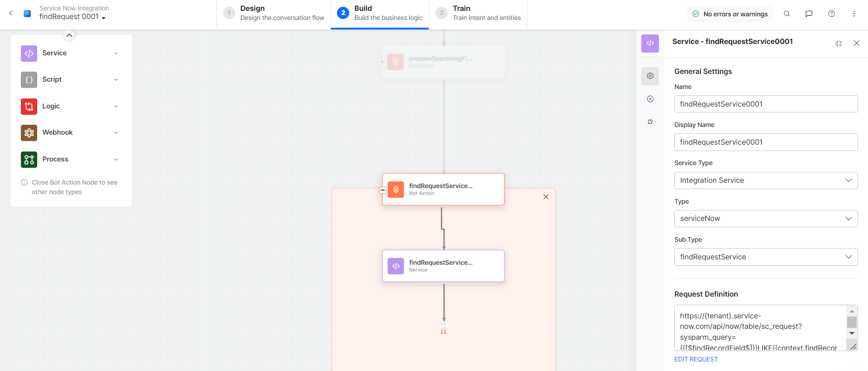868x371 pixels.
Task: Open the help question mark icon
Action: coord(831,14)
